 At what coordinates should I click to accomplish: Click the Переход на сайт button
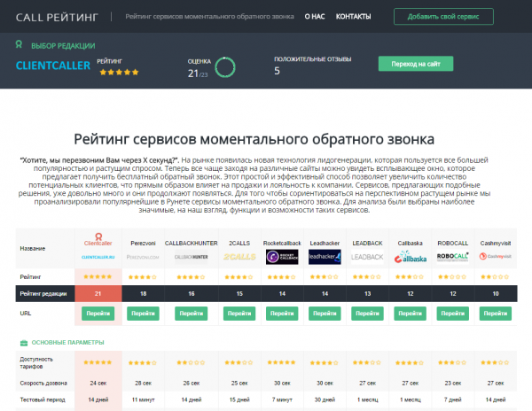(x=416, y=64)
